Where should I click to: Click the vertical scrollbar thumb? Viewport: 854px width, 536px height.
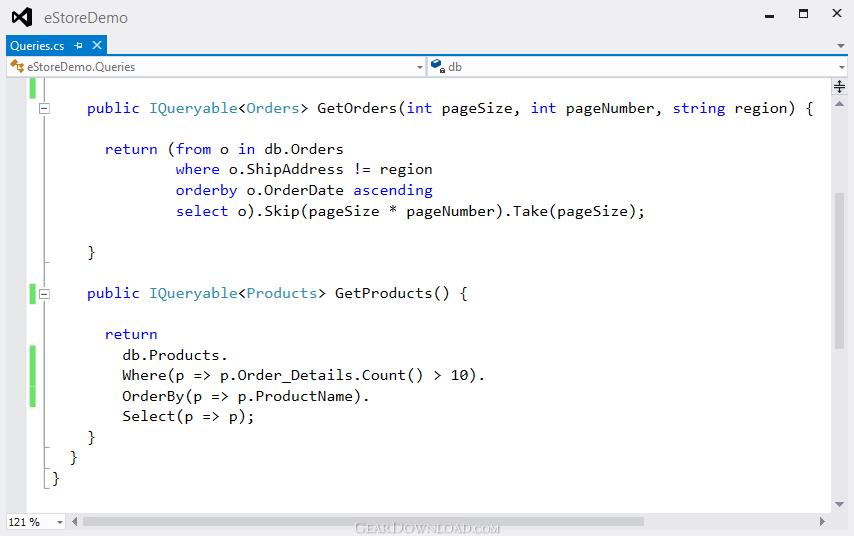(839, 271)
